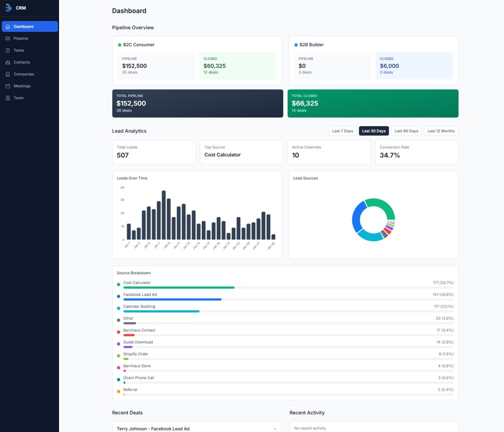This screenshot has width=504, height=432.
Task: Select the Last 30 Days filter
Action: (373, 131)
